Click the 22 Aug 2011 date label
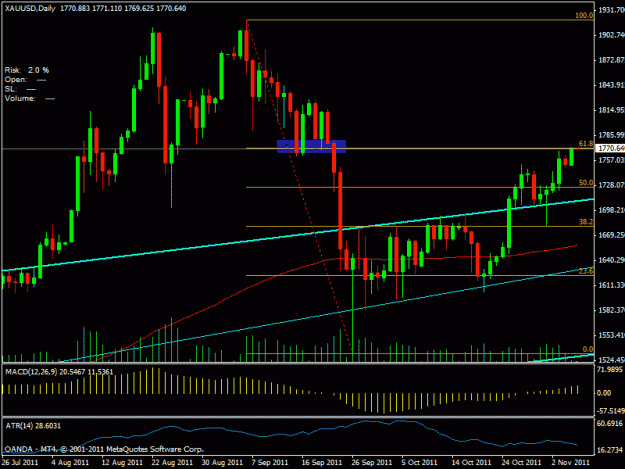Viewport: 625px width, 469px height. [172, 463]
